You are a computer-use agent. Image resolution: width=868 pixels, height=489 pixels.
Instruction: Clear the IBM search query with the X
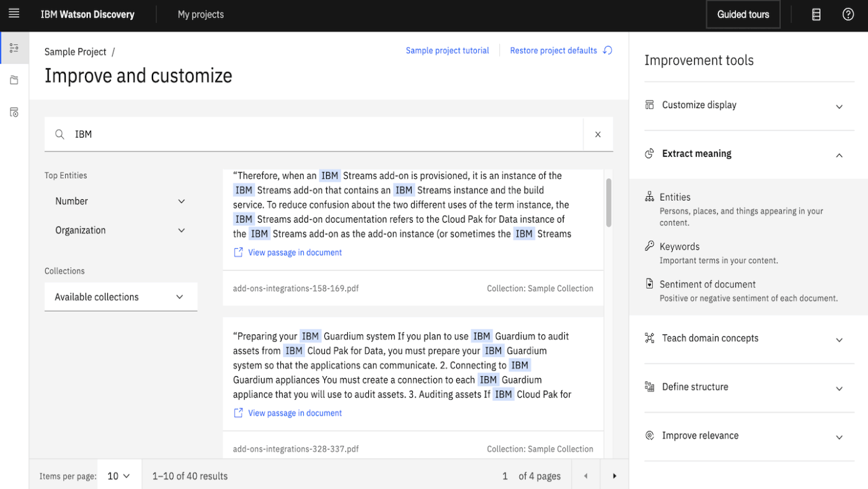(x=598, y=134)
